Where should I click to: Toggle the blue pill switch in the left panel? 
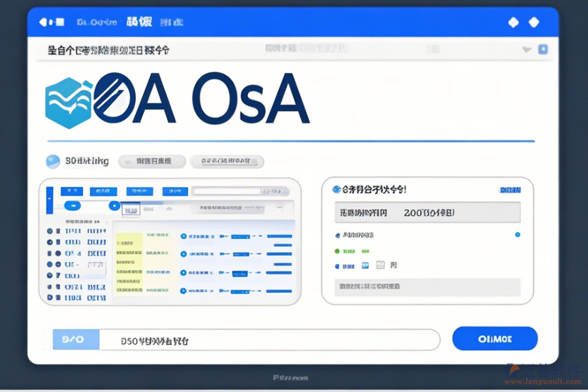(x=73, y=206)
